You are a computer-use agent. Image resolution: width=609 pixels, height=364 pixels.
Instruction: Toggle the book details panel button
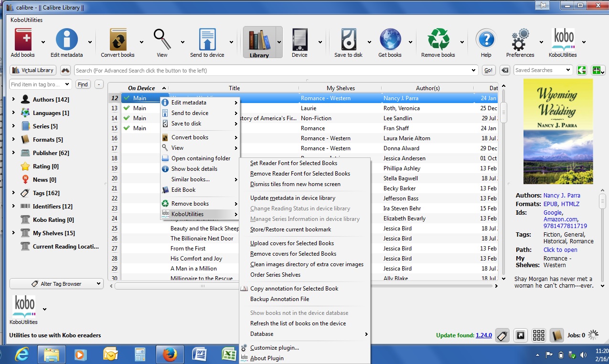pyautogui.click(x=556, y=335)
